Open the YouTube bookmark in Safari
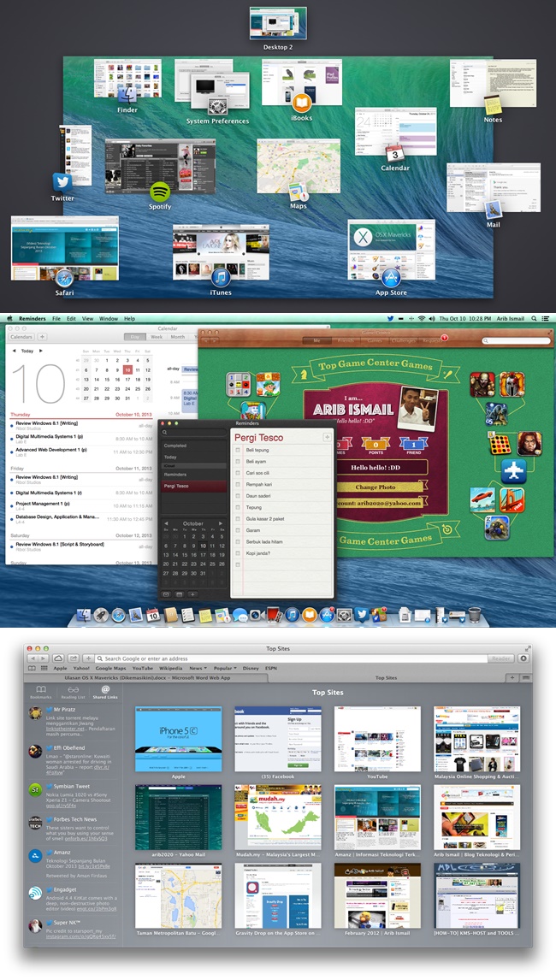This screenshot has height=980, width=556. point(142,668)
